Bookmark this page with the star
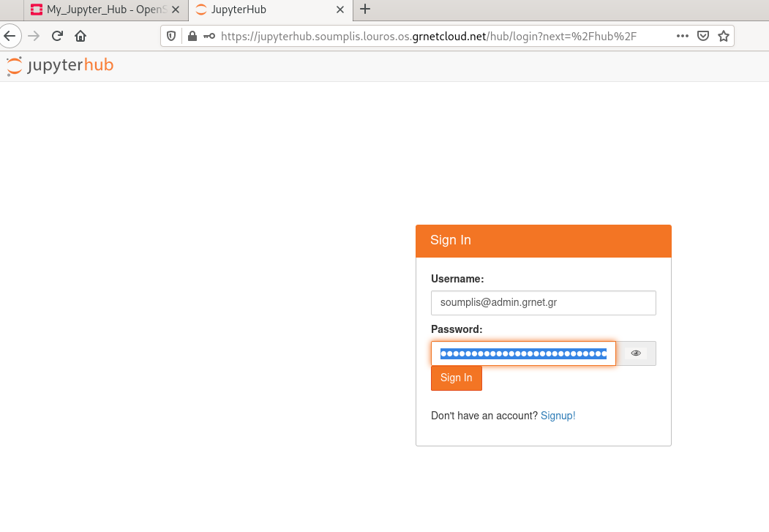The image size is (769, 532). pos(723,36)
